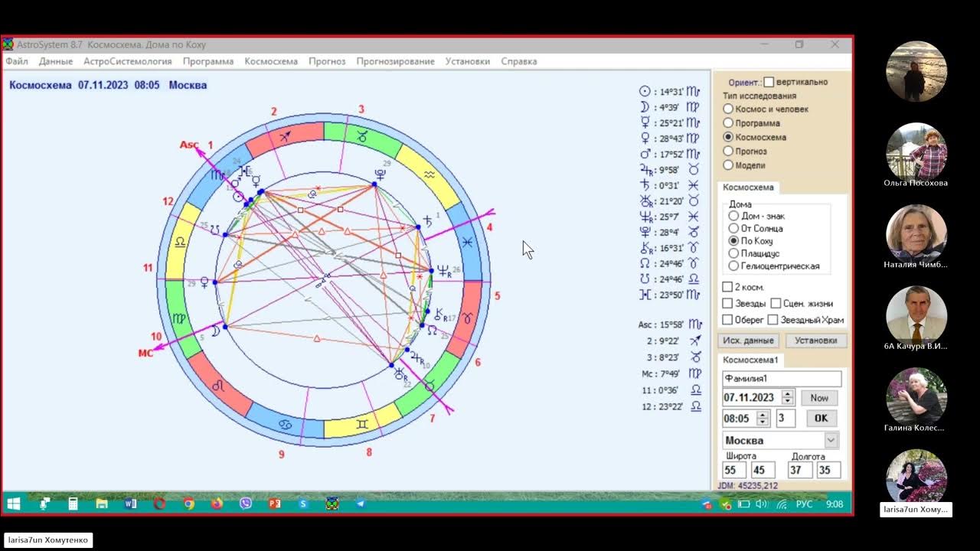Click the time spinner beside 08:05
Viewport: 980px width, 551px height.
tap(763, 418)
